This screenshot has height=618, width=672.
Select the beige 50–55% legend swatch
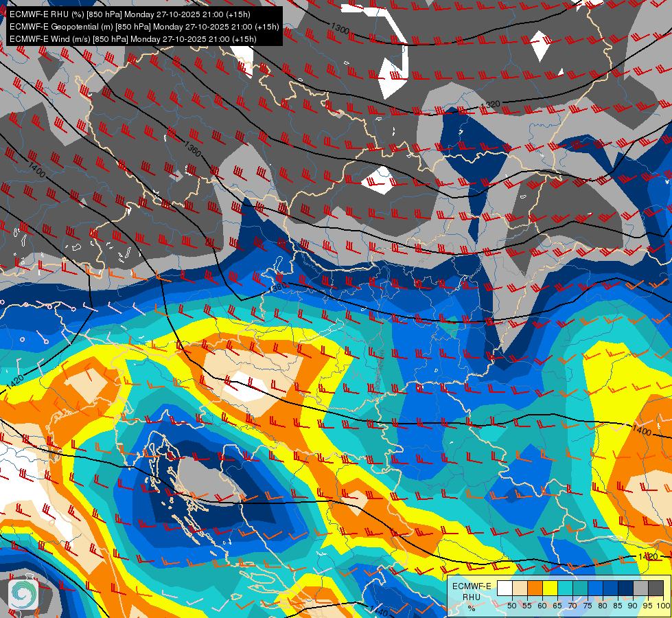[520, 588]
